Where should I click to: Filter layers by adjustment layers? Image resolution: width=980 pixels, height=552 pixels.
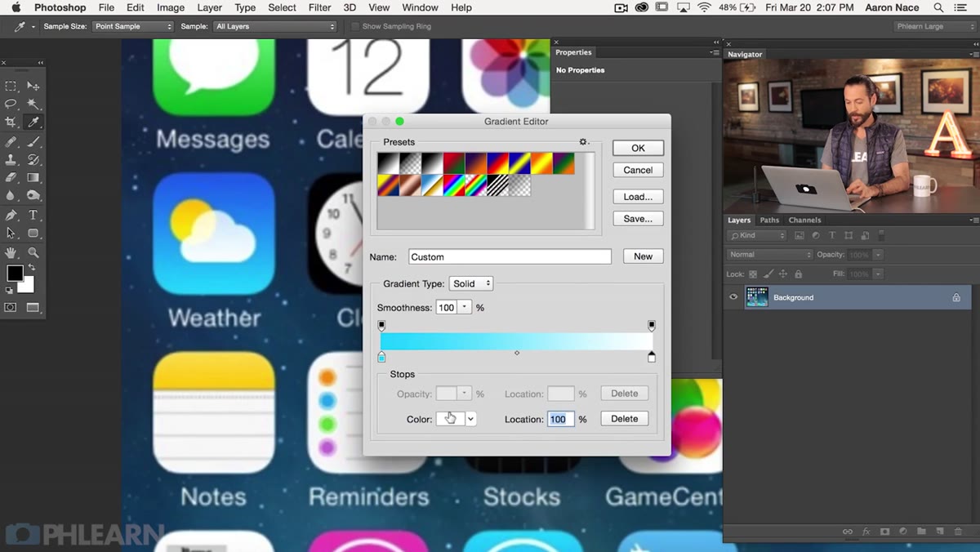pos(816,235)
